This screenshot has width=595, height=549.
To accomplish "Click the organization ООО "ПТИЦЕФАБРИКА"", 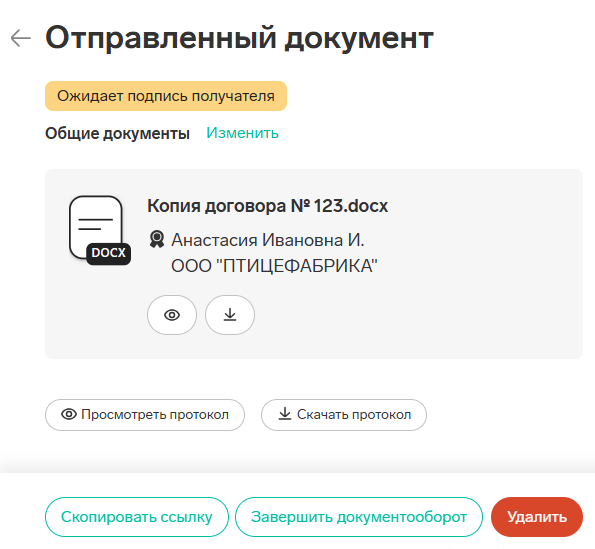I will point(274,266).
